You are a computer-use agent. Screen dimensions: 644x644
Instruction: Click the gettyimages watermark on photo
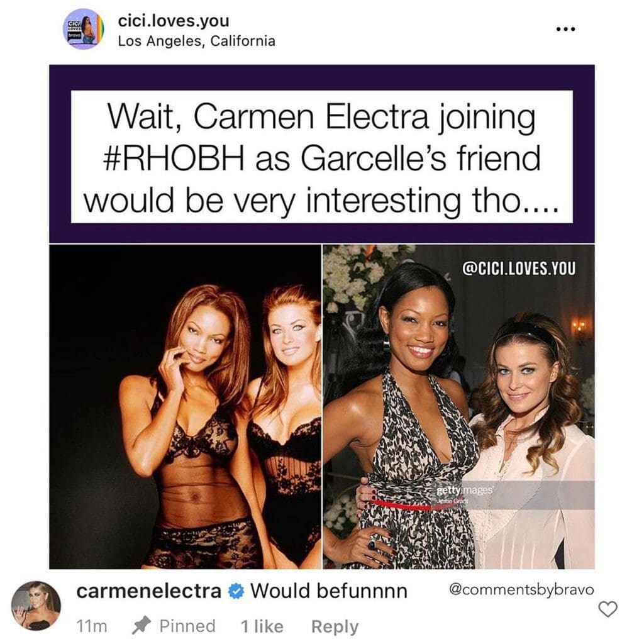tap(464, 491)
